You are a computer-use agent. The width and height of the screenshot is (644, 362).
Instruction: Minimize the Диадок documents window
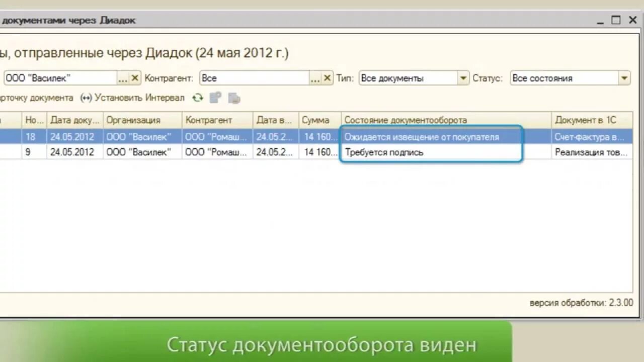[x=600, y=22]
